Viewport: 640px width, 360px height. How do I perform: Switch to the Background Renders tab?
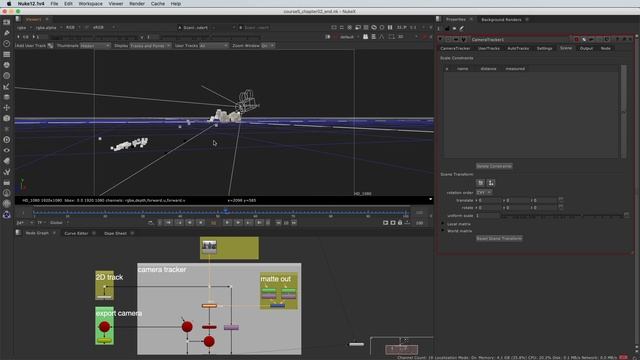coord(501,20)
